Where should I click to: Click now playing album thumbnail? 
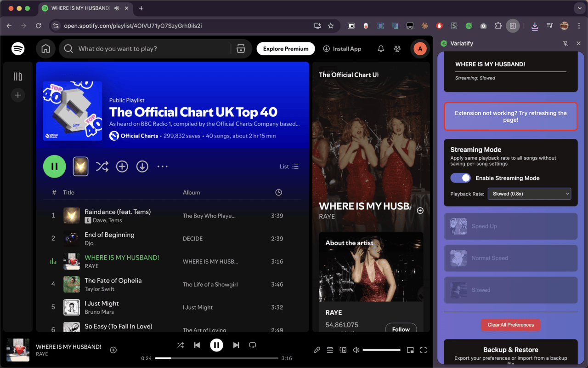tap(18, 350)
